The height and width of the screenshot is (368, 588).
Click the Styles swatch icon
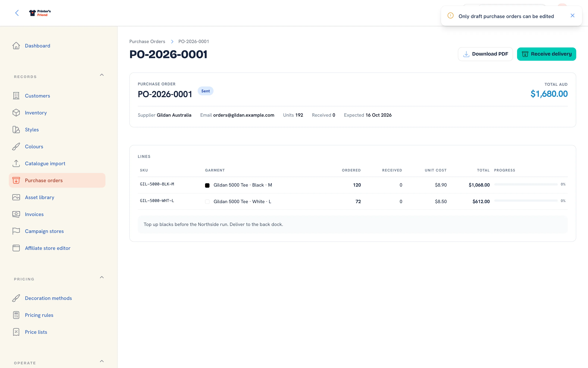click(x=16, y=130)
